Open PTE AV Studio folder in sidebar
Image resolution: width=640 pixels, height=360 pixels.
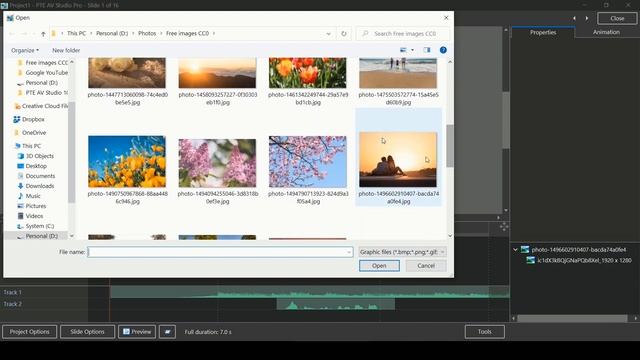tap(42, 93)
